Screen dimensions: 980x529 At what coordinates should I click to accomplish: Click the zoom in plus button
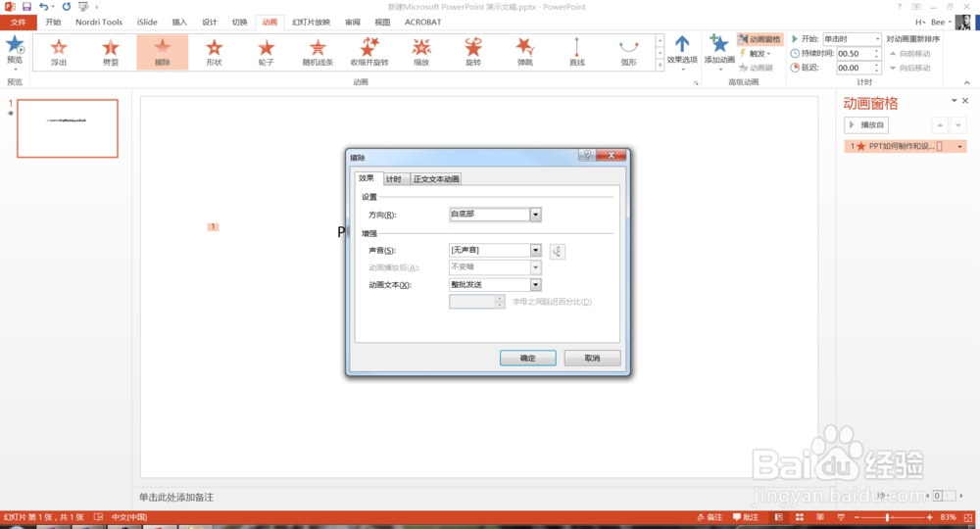click(x=929, y=517)
